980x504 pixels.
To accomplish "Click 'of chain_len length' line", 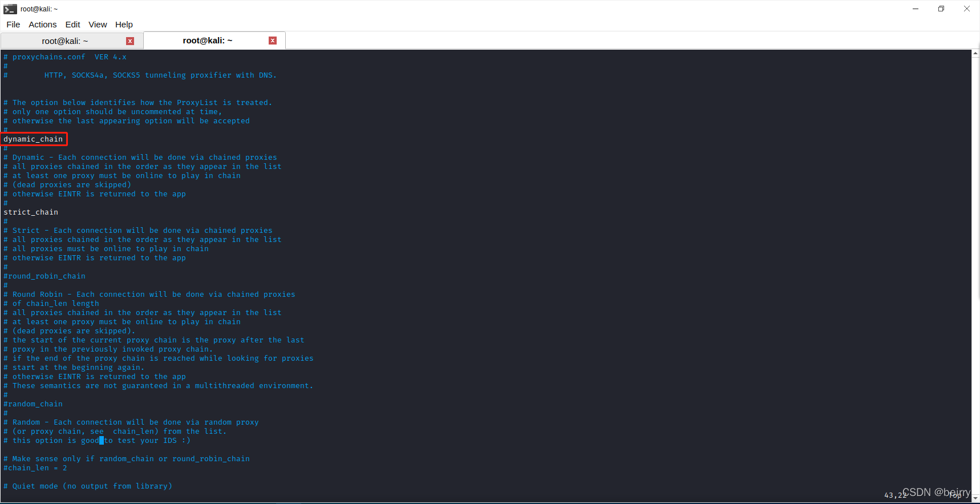I will (x=51, y=304).
